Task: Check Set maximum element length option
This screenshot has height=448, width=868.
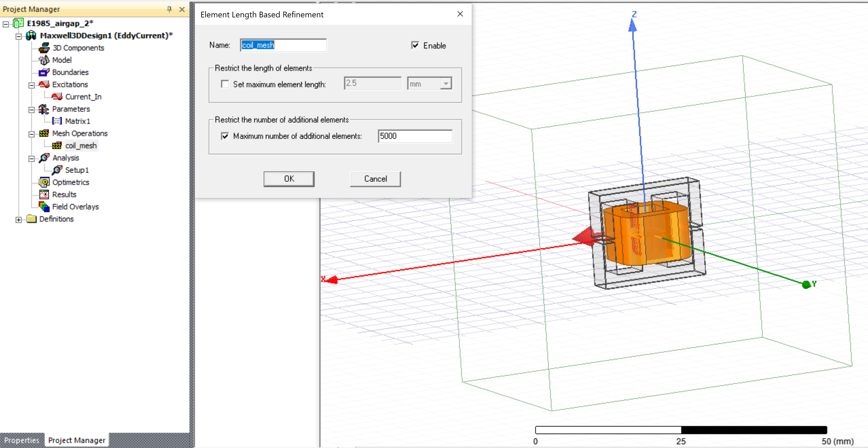Action: [225, 84]
